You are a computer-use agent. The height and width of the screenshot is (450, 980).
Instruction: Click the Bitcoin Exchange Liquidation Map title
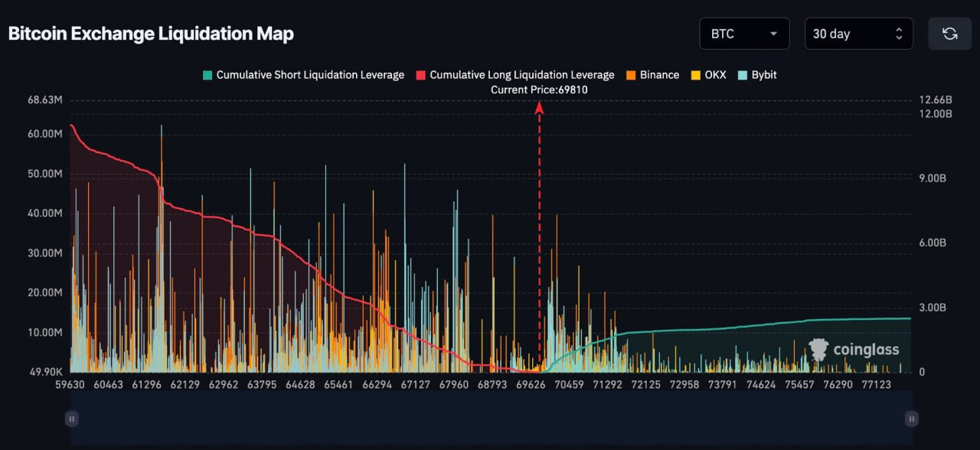151,34
